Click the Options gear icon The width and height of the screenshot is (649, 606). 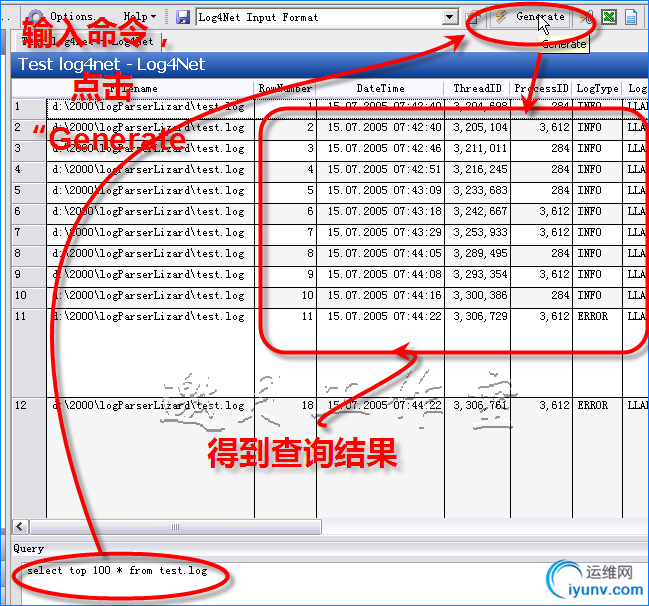coord(36,17)
